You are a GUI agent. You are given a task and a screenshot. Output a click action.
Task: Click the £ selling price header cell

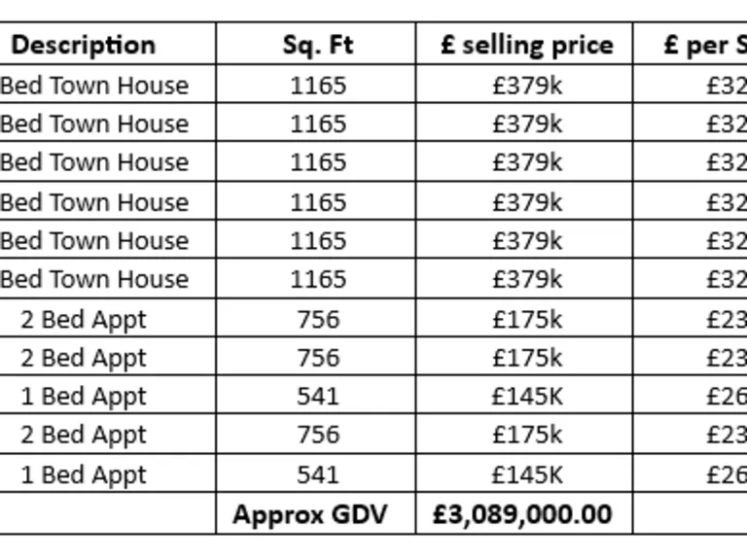tap(526, 45)
